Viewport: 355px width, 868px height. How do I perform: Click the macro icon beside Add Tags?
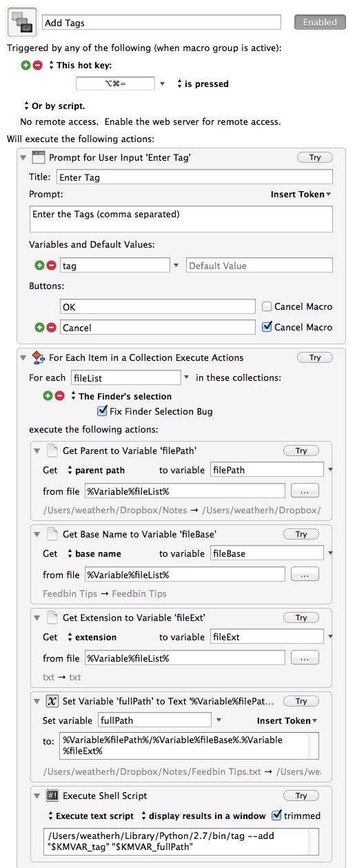tap(21, 23)
